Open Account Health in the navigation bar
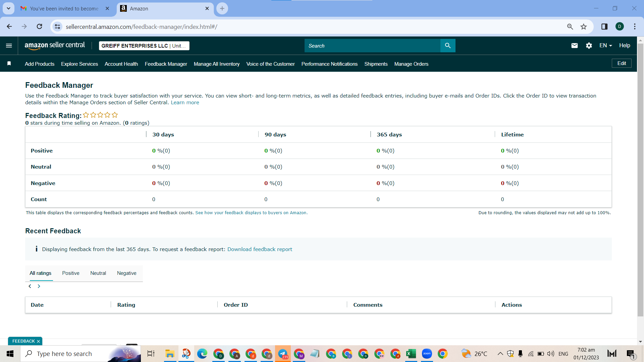This screenshot has width=644, height=362. [121, 64]
